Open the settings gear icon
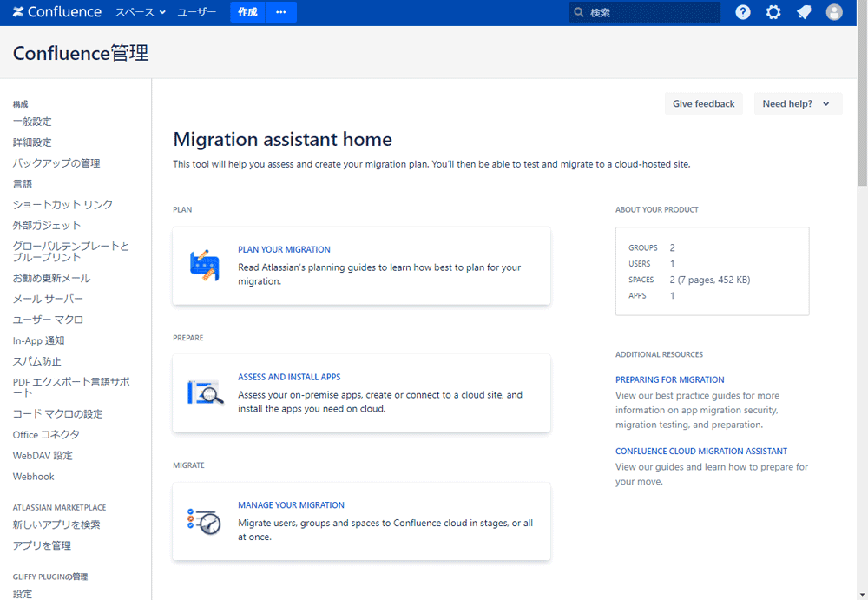The height and width of the screenshot is (600, 868). click(773, 12)
